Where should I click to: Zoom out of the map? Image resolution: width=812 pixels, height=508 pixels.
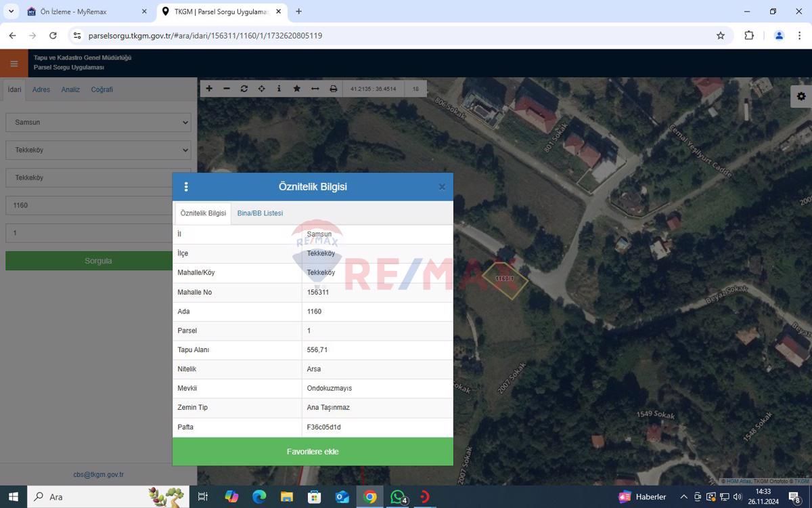[x=227, y=89]
